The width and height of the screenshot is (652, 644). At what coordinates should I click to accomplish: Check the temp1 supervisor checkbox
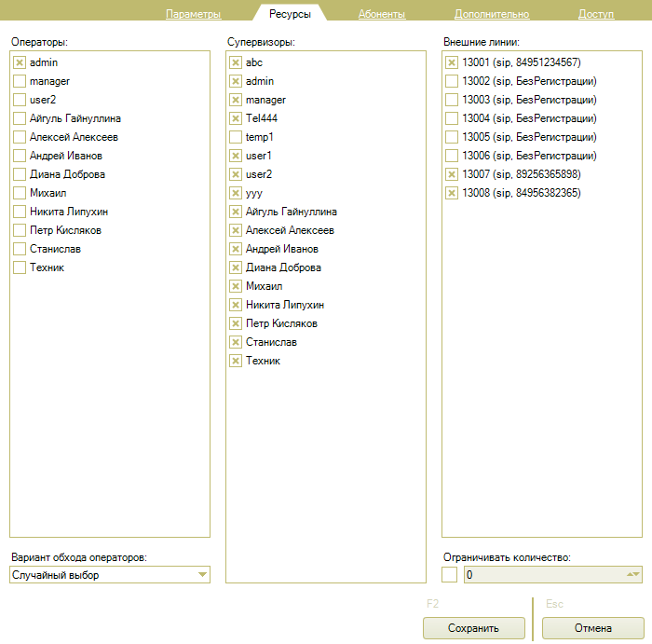pyautogui.click(x=236, y=137)
